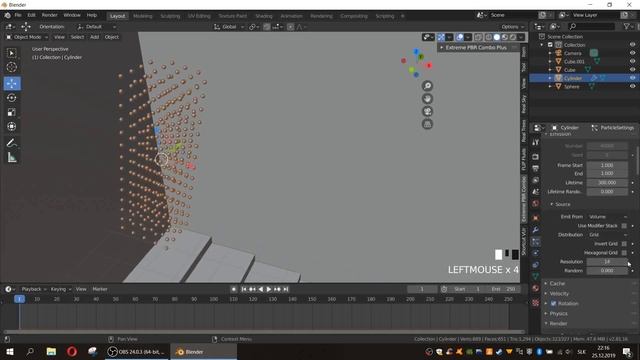Viewport: 640px width, 360px height.
Task: Open the Material properties tab icon
Action: (x=536, y=289)
